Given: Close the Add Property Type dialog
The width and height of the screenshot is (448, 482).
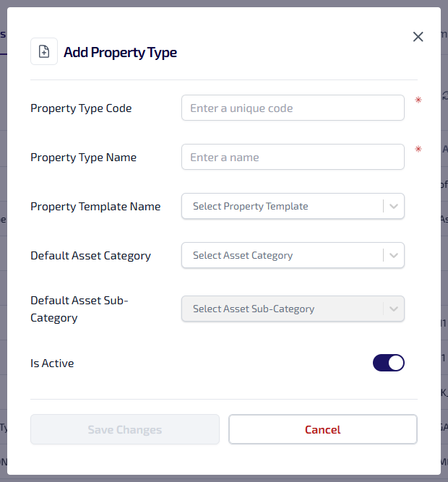Looking at the screenshot, I should (x=418, y=37).
